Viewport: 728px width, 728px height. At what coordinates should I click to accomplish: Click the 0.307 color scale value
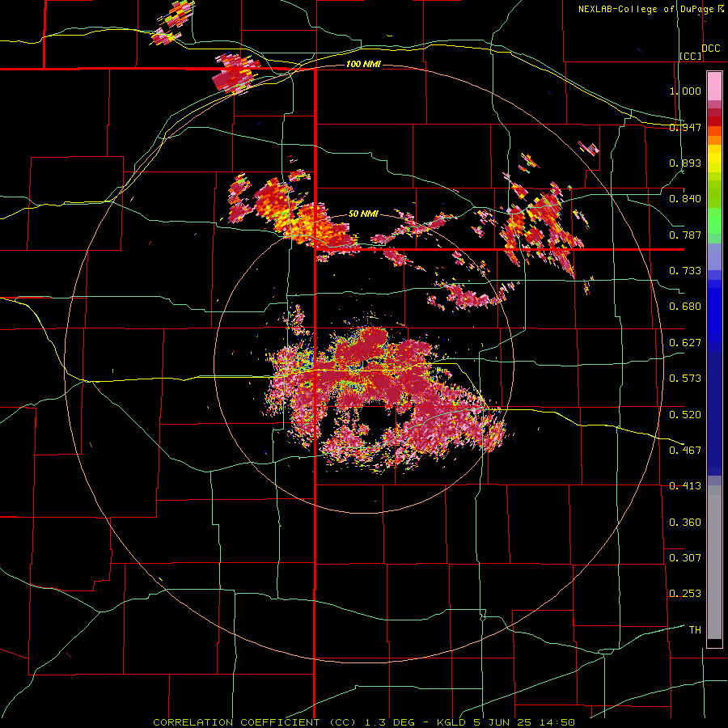[x=685, y=558]
